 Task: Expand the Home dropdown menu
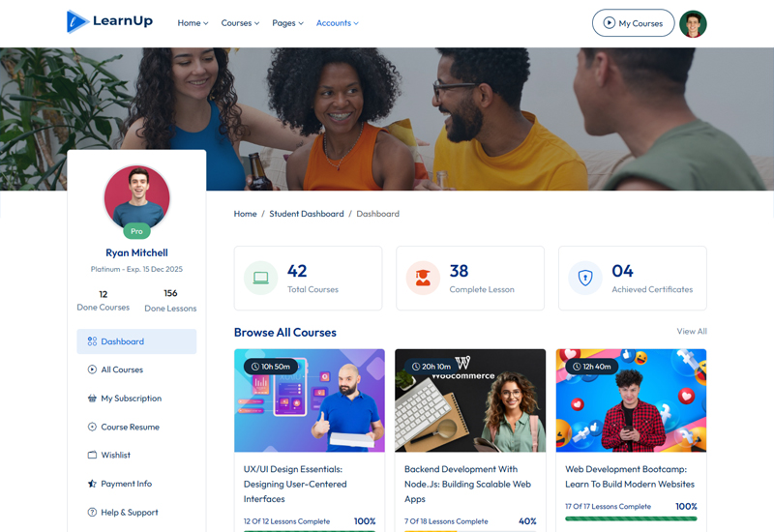click(193, 23)
